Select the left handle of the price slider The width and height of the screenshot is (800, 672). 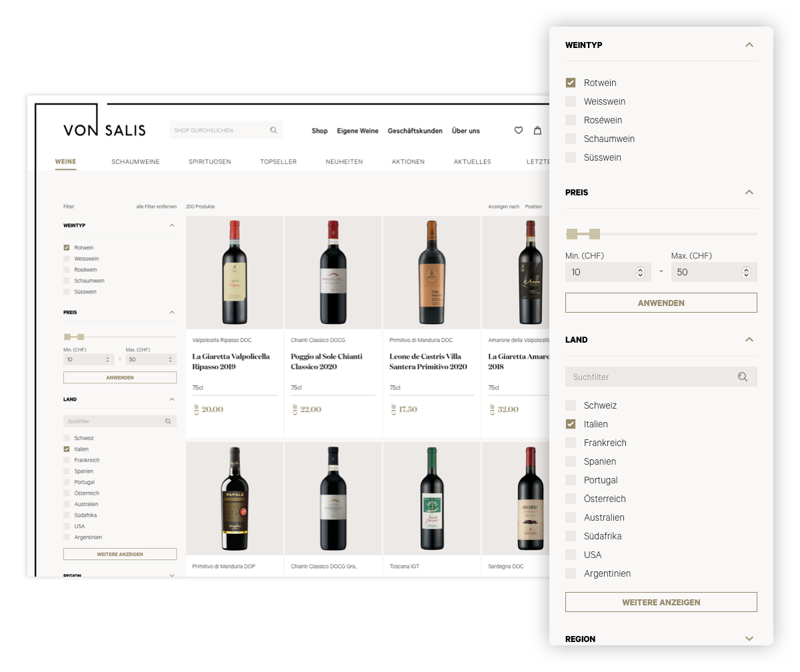pyautogui.click(x=571, y=234)
